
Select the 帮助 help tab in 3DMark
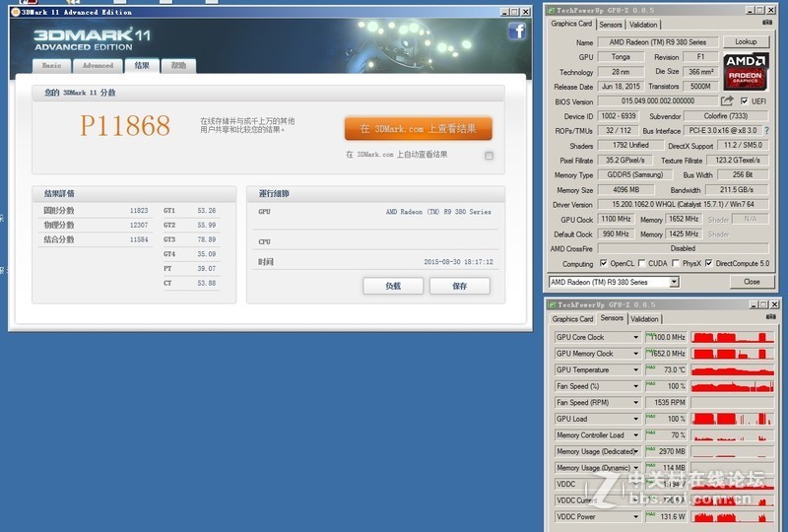(178, 66)
